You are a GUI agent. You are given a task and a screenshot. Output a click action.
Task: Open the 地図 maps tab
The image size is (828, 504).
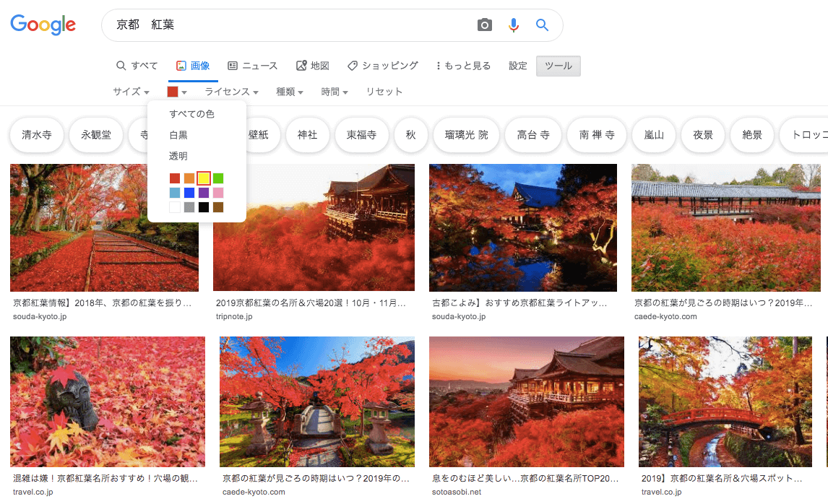(x=313, y=66)
